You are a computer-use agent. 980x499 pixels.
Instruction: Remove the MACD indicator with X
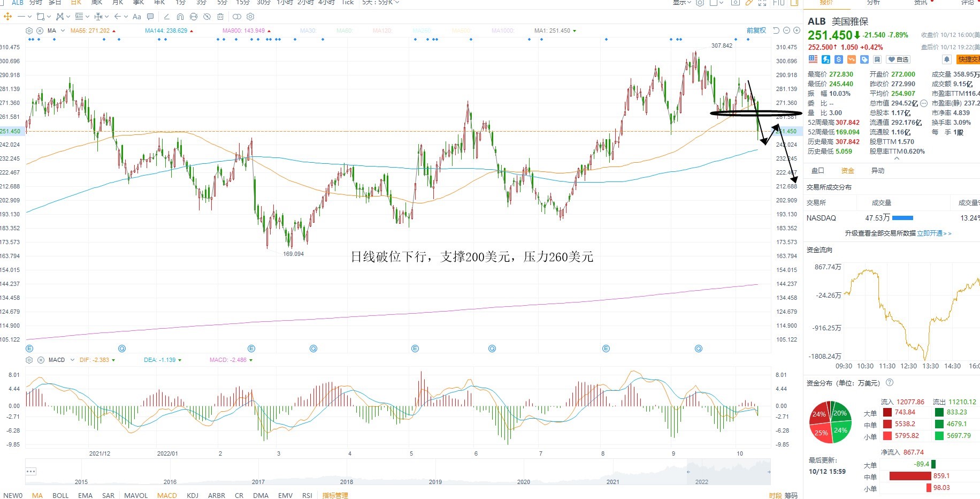40,360
